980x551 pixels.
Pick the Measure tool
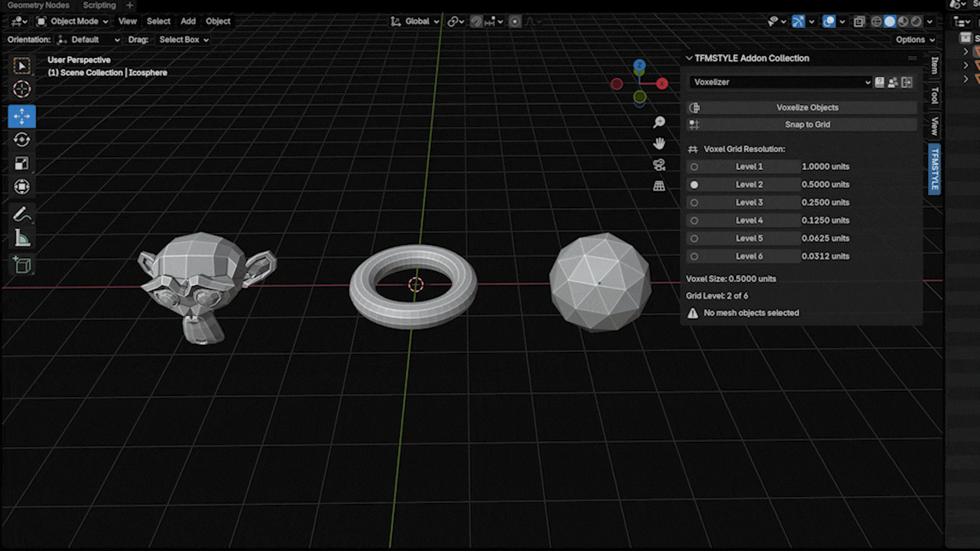21,238
